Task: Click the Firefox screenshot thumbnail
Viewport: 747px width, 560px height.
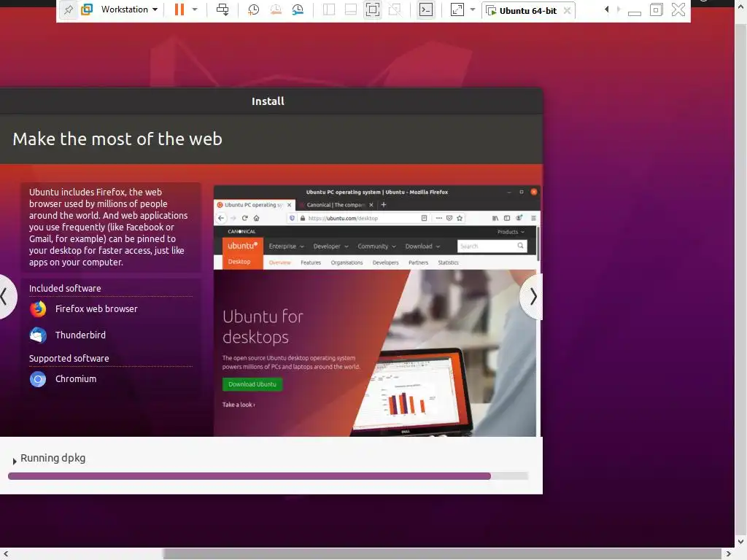Action: (377, 311)
